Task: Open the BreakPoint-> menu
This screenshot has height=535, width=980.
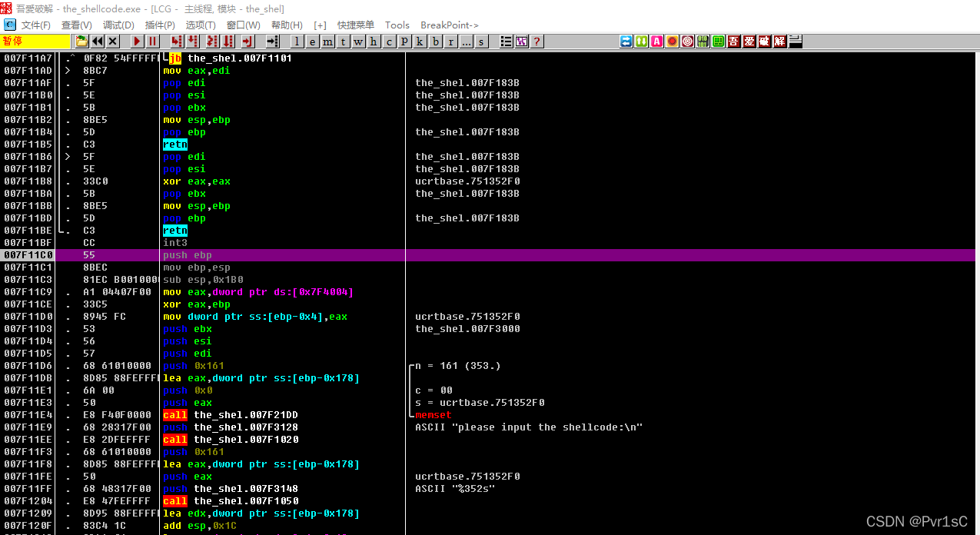Action: pyautogui.click(x=450, y=25)
